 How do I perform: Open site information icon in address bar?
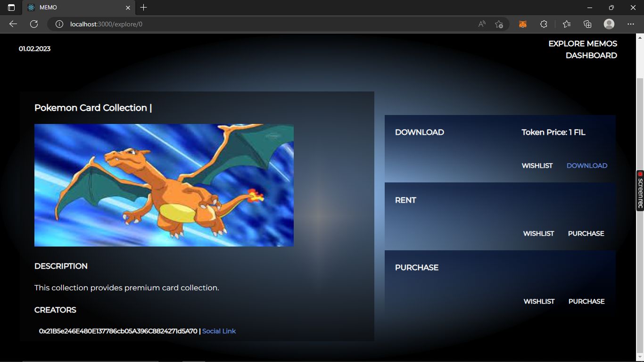(59, 24)
